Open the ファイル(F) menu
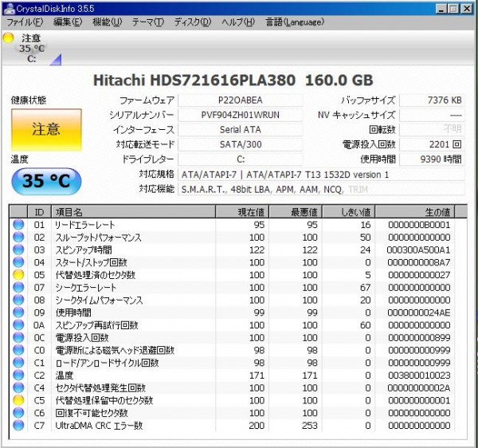Viewport: 478px width, 448px height. coord(25,22)
